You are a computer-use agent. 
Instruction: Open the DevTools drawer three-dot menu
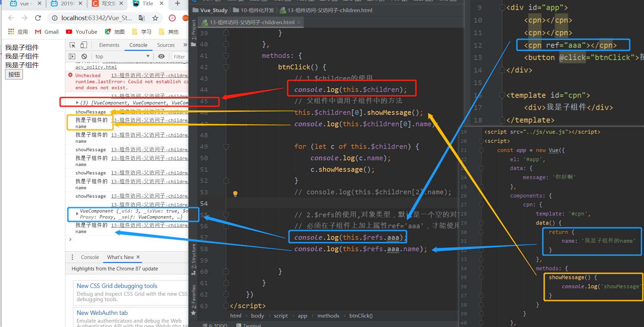pos(72,257)
